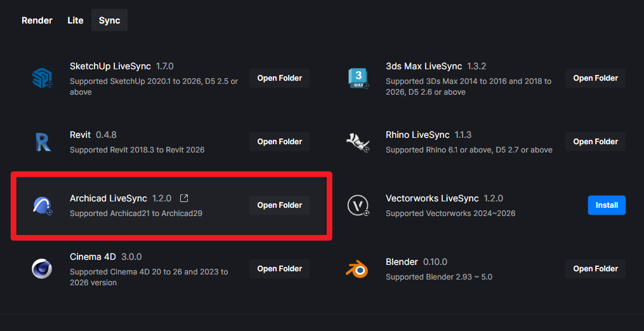
Task: Open the Blender plugin folder
Action: pos(595,269)
